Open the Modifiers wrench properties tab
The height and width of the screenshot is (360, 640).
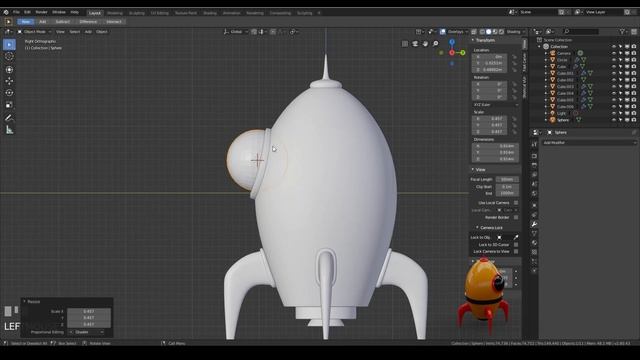534,224
